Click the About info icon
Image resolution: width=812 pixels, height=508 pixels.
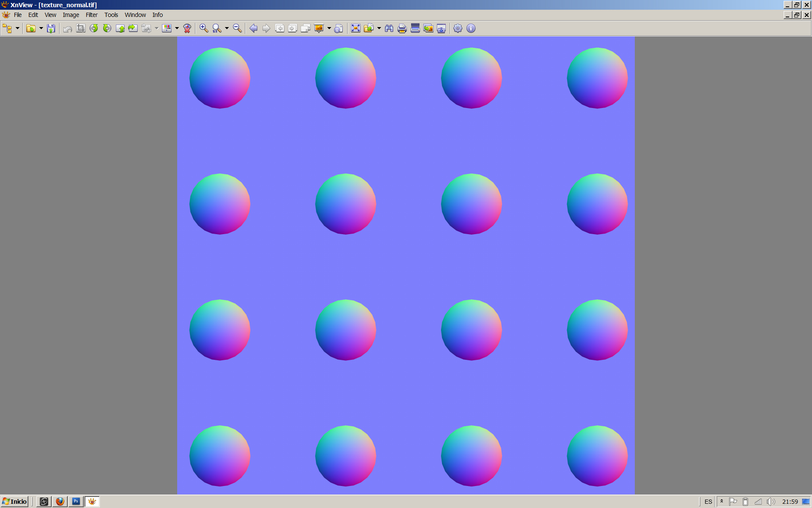click(471, 28)
